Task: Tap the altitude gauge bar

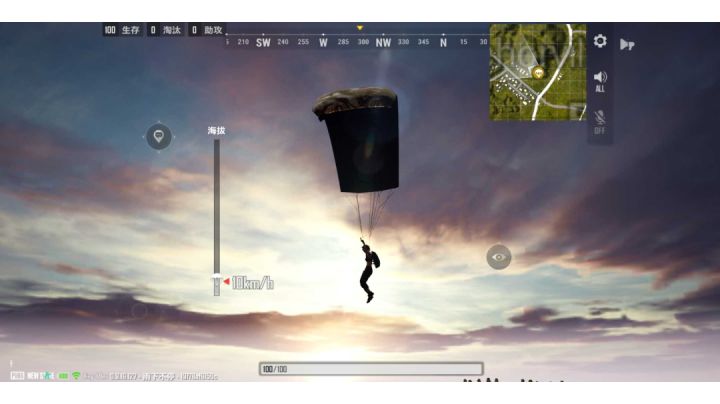Action: pos(217,217)
